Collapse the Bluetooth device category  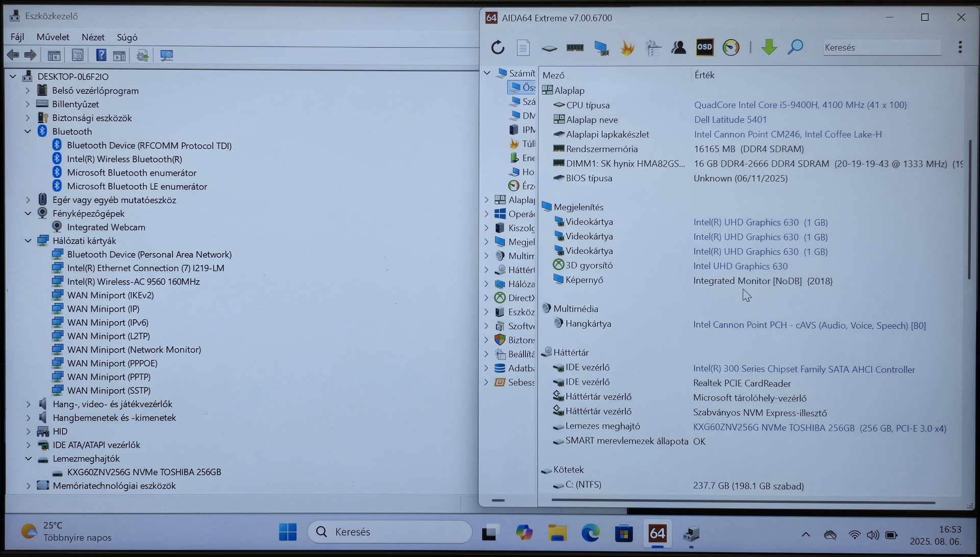coord(28,132)
